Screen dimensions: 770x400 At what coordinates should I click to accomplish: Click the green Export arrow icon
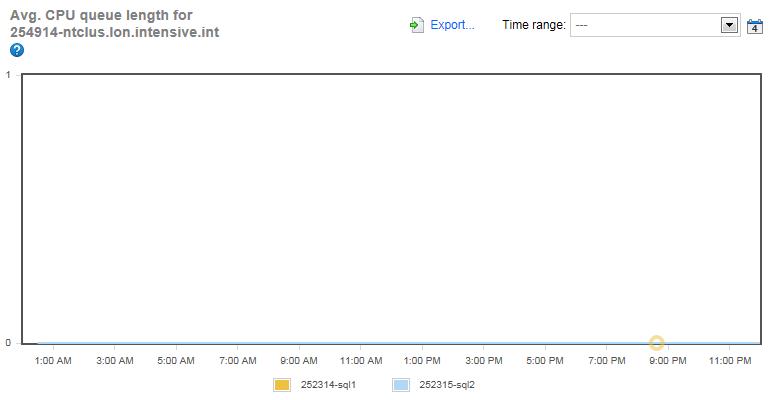point(417,25)
